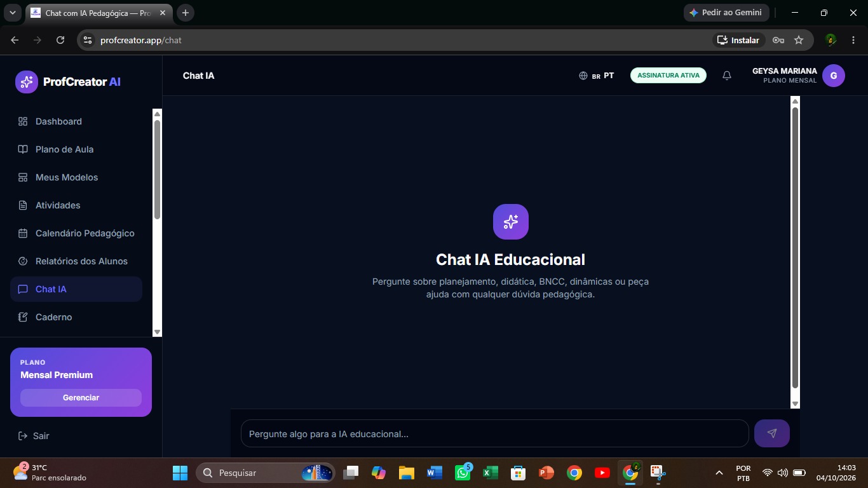Open Atividades from the sidebar
Viewport: 868px width, 488px height.
point(76,205)
